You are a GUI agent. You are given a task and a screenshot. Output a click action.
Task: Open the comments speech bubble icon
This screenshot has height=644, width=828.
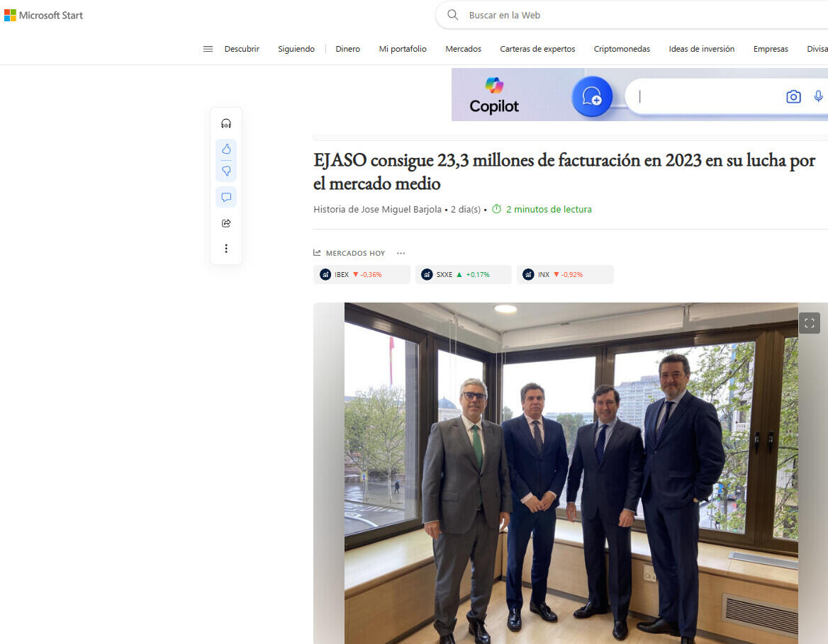226,198
